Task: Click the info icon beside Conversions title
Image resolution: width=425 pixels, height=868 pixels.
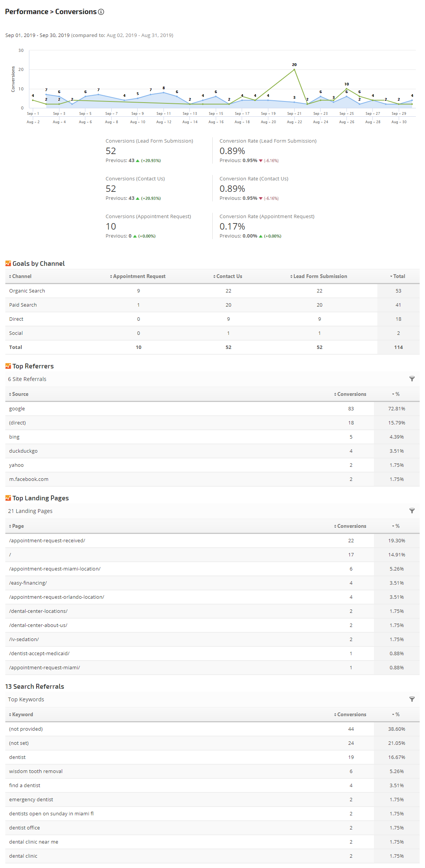Action: (101, 12)
